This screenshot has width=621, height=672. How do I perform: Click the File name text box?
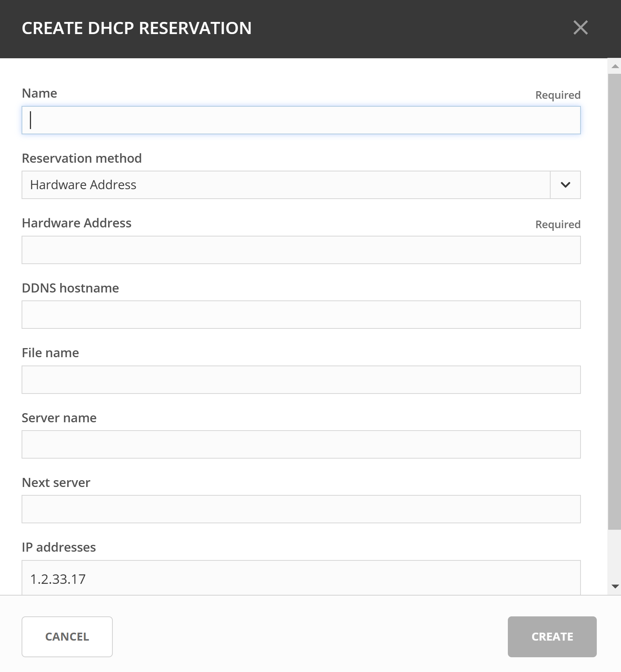tap(301, 380)
